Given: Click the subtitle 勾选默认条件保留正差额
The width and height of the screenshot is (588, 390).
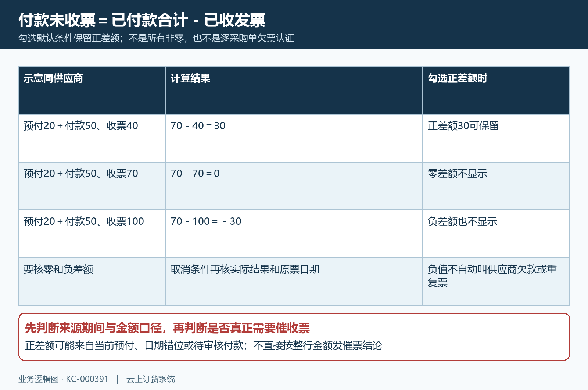Looking at the screenshot, I should [x=69, y=38].
